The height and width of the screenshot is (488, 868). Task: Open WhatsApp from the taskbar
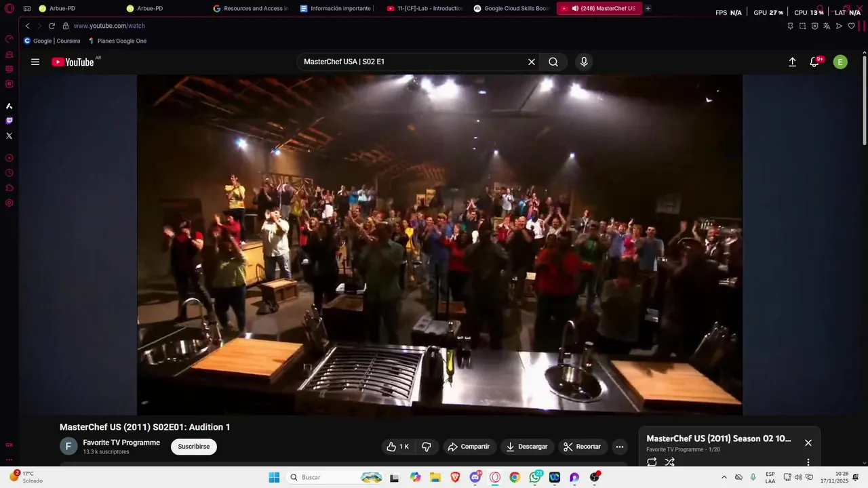click(x=535, y=477)
